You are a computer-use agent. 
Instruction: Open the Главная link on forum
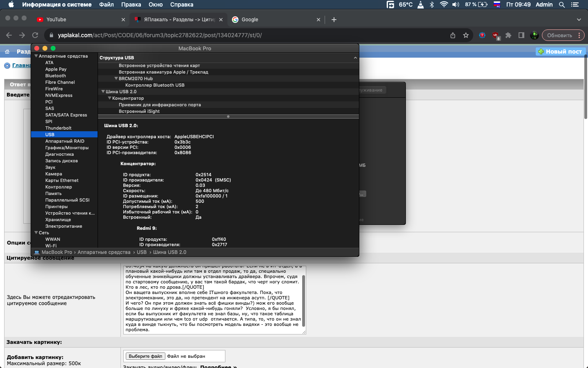coord(21,65)
